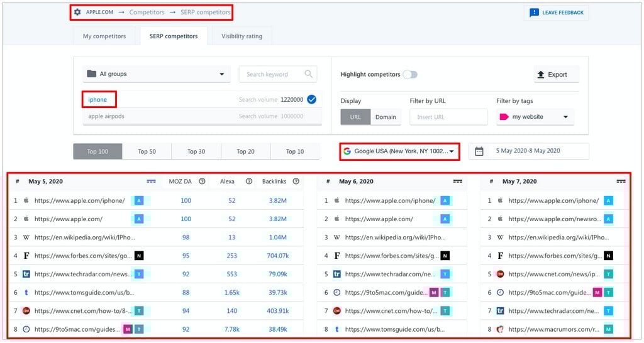Select the apple airpods keyword row
This screenshot has width=644, height=343.
pyautogui.click(x=202, y=116)
